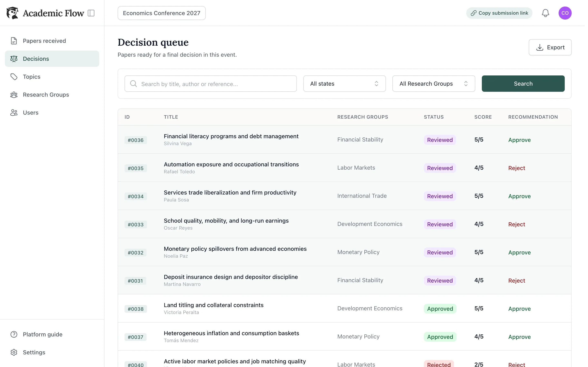The width and height of the screenshot is (588, 367).
Task: Focus the title, author or reference search field
Action: click(x=210, y=84)
